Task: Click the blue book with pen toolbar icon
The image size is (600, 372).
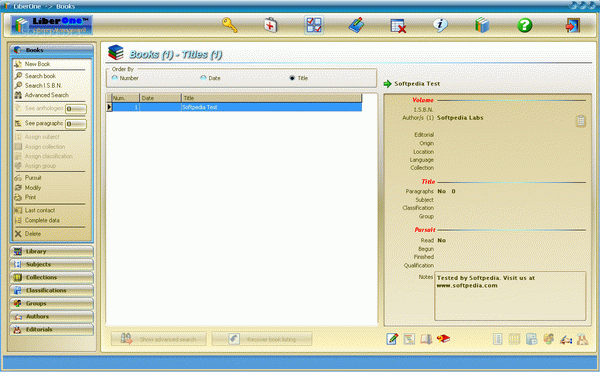Action: pos(357,25)
